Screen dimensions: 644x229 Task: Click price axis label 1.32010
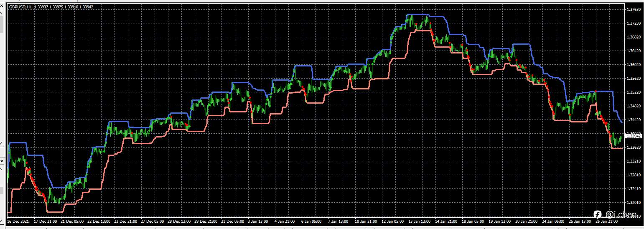[634, 202]
